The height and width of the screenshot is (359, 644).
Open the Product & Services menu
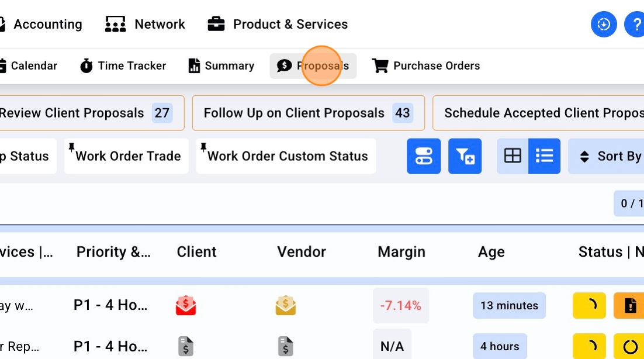click(x=278, y=25)
